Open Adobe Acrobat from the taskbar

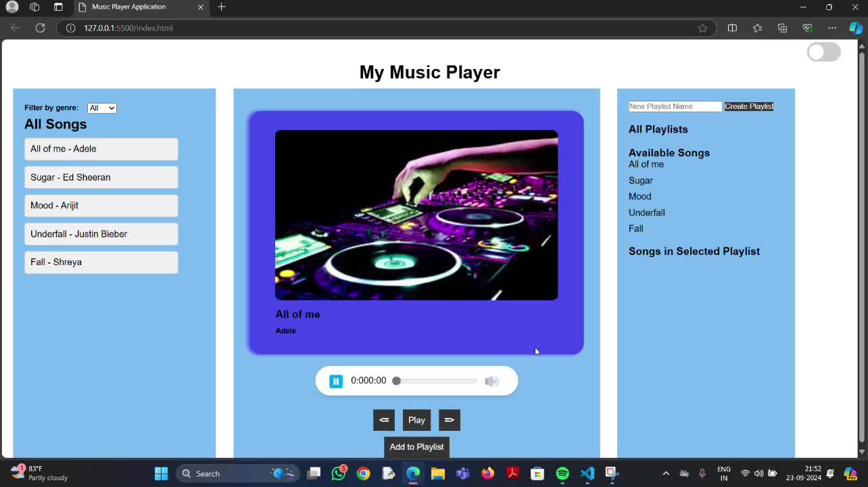tap(512, 473)
